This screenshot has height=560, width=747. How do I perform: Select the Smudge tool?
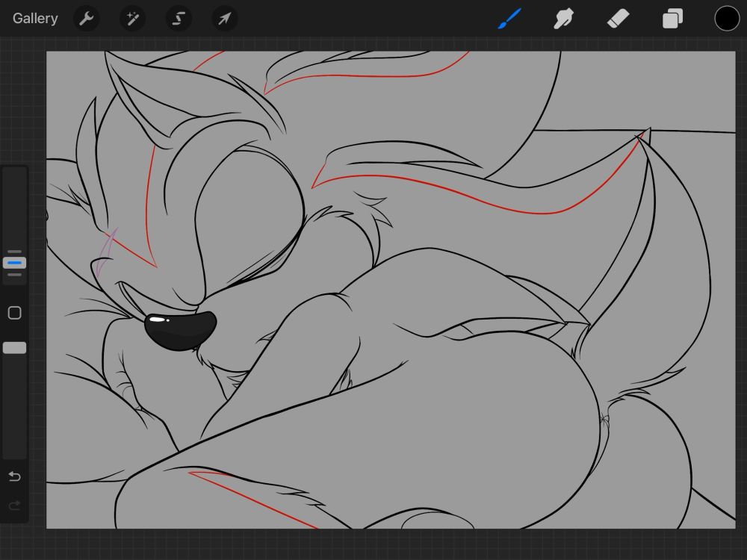564,19
